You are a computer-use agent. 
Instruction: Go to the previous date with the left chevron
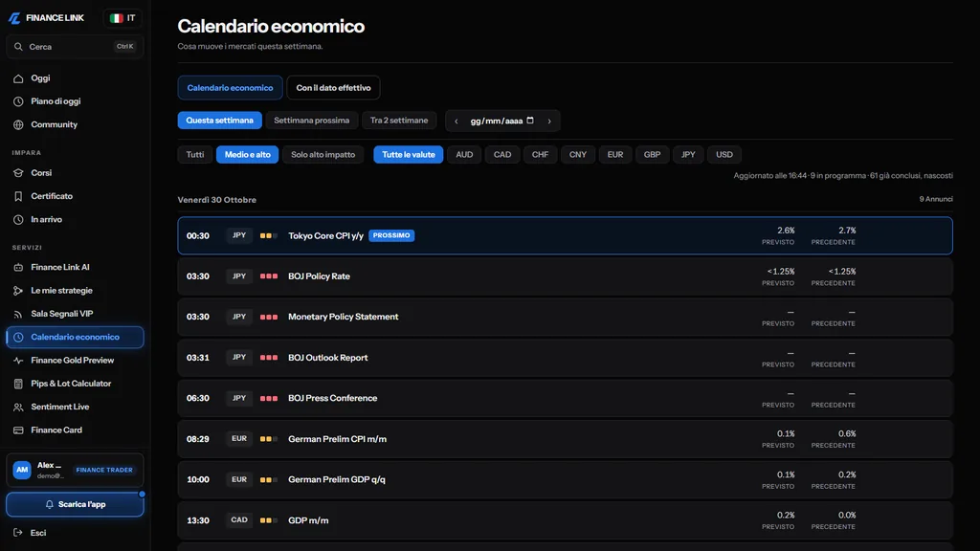tap(457, 121)
